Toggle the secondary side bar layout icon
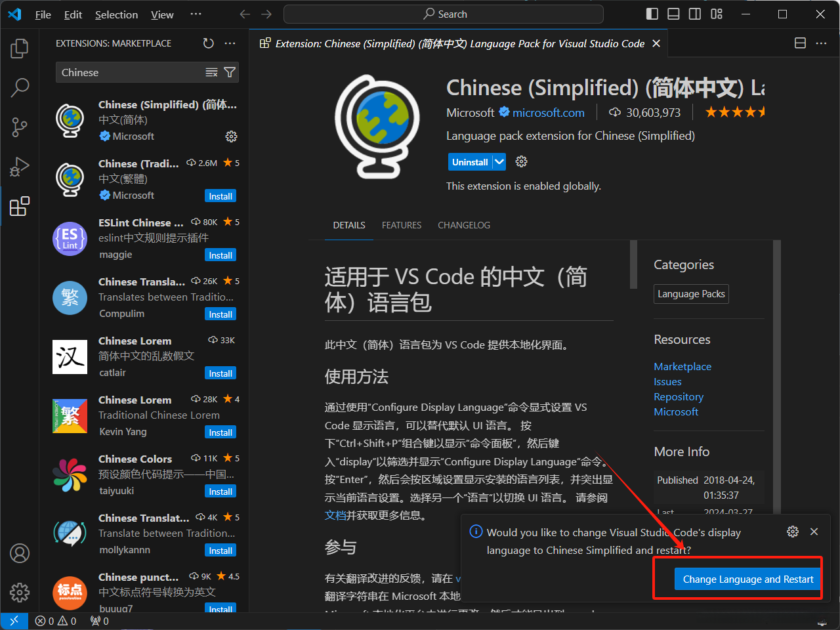Image resolution: width=840 pixels, height=630 pixels. click(x=695, y=14)
